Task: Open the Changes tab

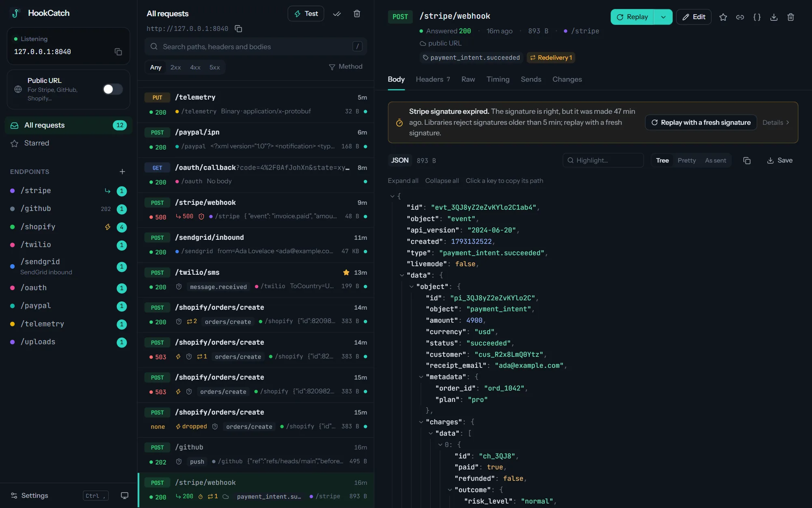Action: [567, 79]
